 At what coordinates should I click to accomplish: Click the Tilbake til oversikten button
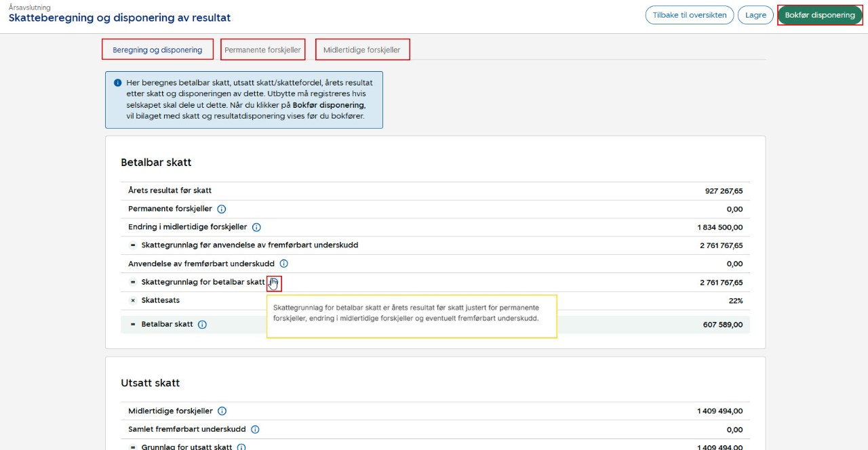(689, 15)
